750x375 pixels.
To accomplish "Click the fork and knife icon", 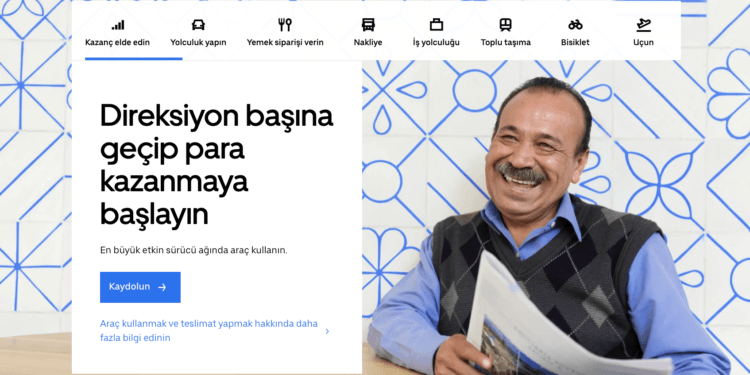I will 285,25.
